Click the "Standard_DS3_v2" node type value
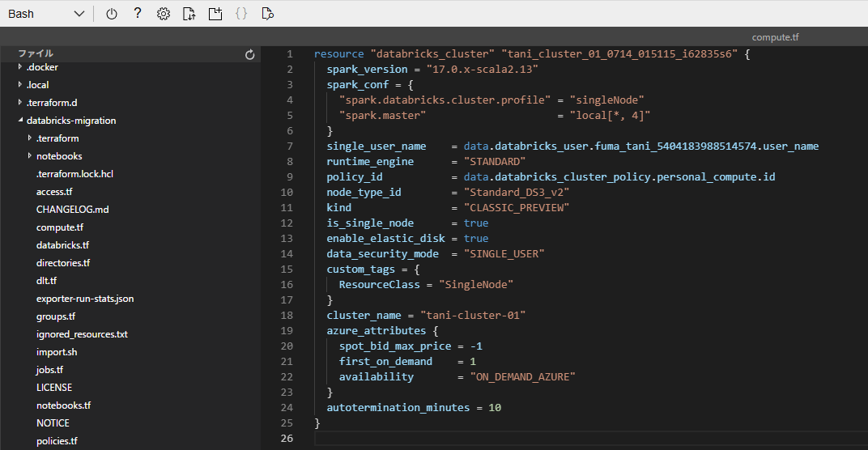868x450 pixels. [x=517, y=192]
